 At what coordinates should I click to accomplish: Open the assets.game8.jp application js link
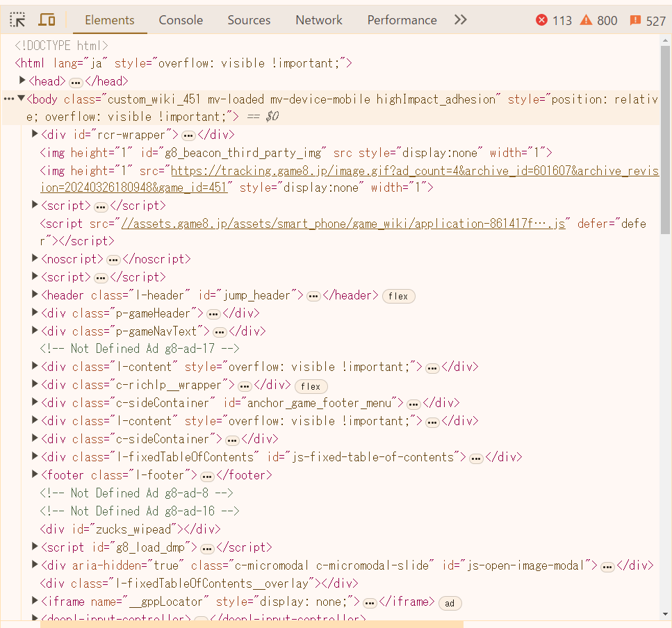343,224
